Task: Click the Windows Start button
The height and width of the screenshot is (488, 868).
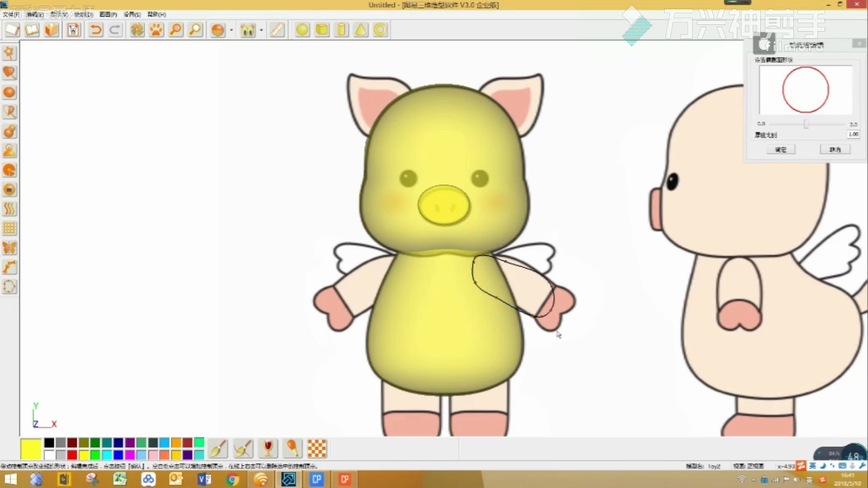Action: [x=10, y=479]
